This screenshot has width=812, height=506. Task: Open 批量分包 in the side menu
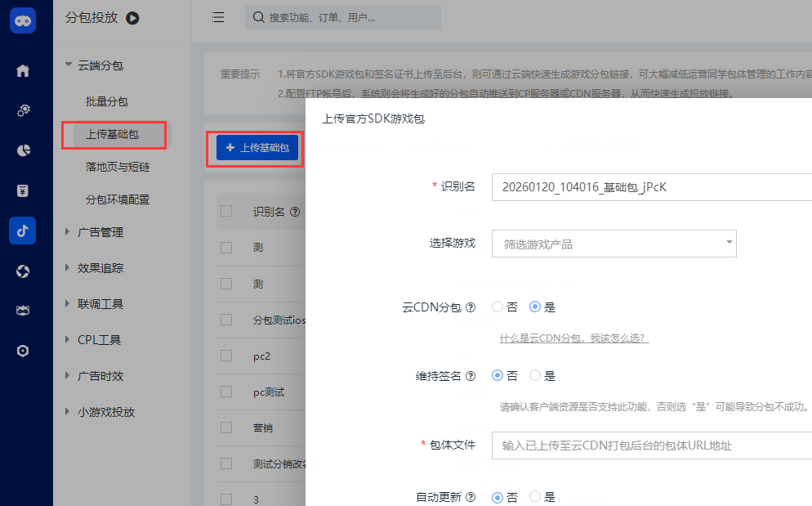coord(107,101)
